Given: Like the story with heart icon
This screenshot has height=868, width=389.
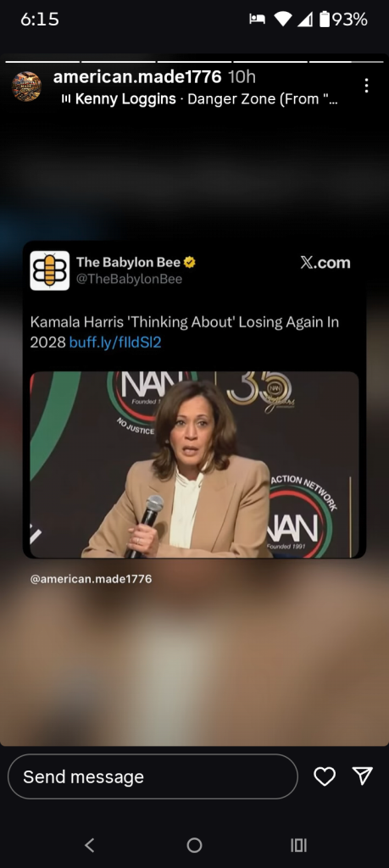Looking at the screenshot, I should 325,776.
